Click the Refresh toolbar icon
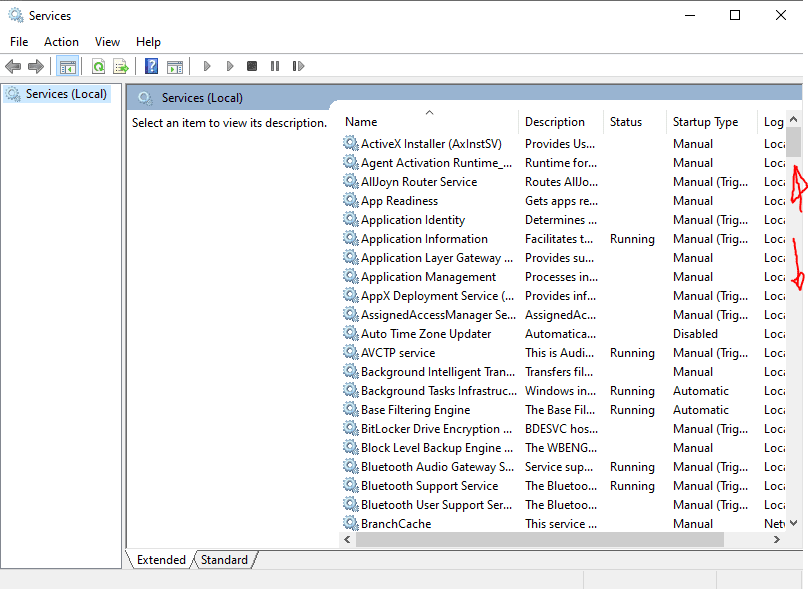This screenshot has width=808, height=589. (x=98, y=66)
